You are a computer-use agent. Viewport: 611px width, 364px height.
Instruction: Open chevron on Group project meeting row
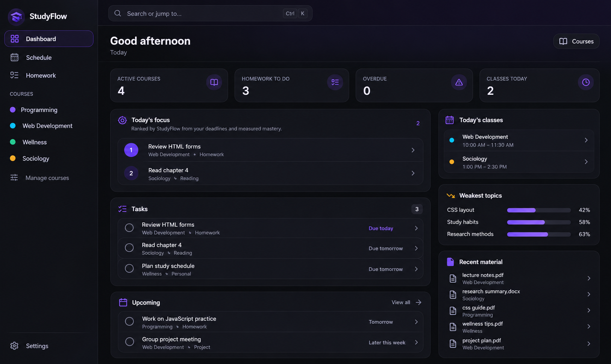tap(416, 343)
